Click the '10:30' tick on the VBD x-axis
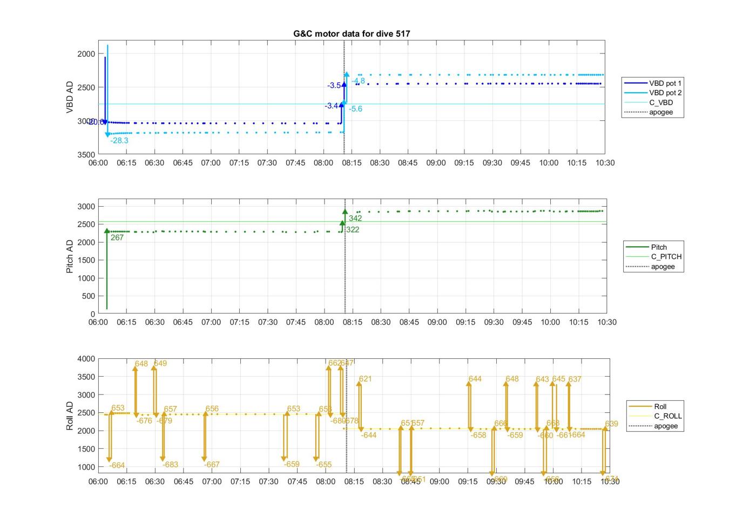Viewport: 756px width, 532px height. point(605,163)
